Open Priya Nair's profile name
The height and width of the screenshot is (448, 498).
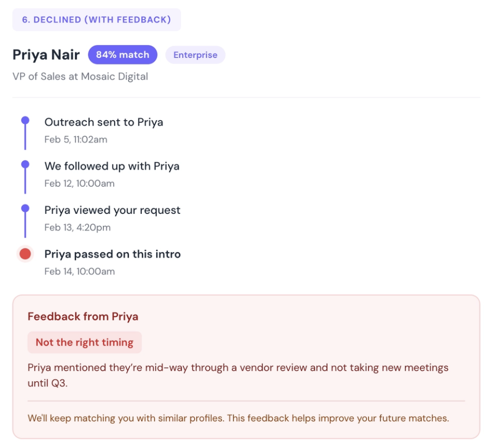click(x=46, y=55)
